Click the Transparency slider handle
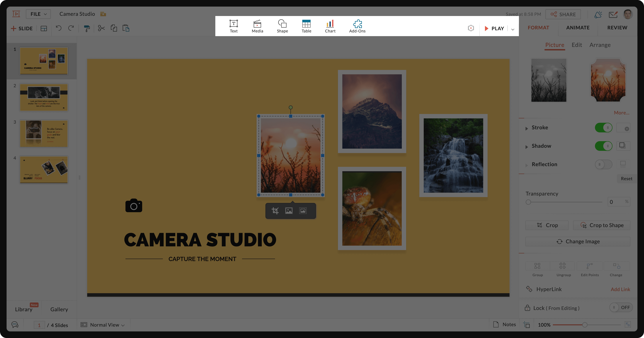 point(528,202)
